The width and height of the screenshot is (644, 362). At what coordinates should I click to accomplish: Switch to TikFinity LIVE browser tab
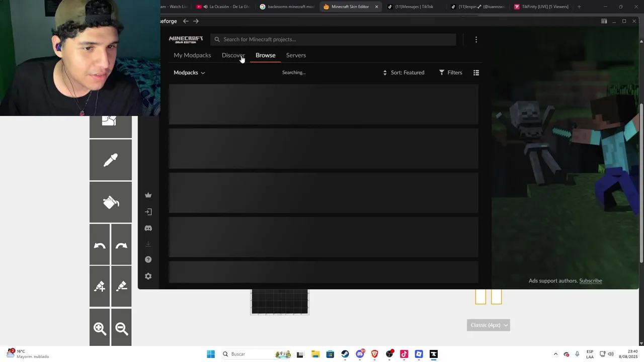(541, 7)
